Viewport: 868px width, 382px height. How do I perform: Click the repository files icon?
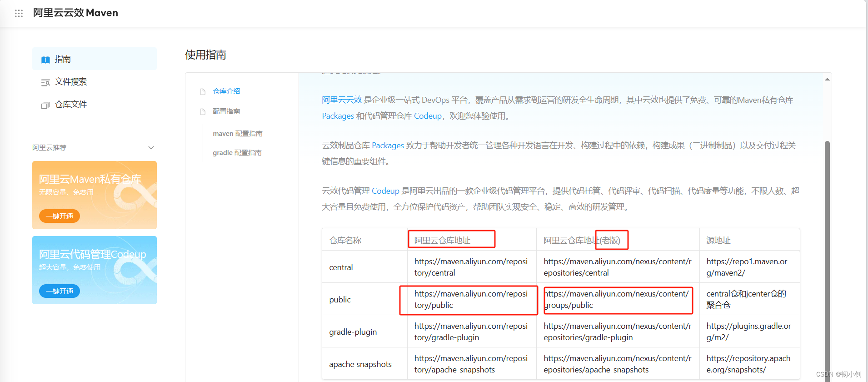45,105
